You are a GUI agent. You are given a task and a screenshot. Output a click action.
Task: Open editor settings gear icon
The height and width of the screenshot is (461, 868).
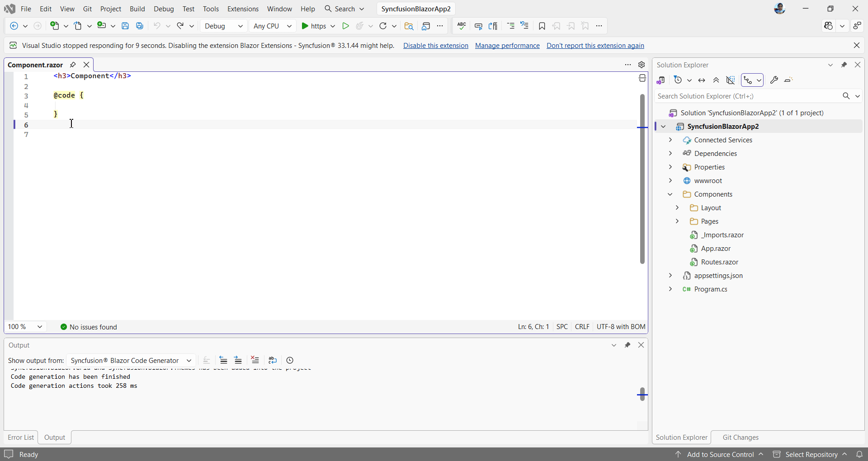click(642, 65)
